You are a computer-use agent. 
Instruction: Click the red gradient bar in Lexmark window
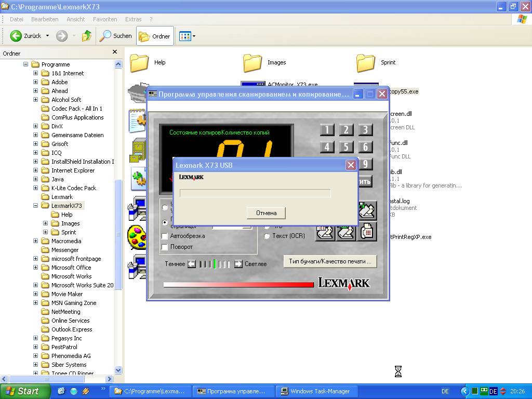pos(238,285)
